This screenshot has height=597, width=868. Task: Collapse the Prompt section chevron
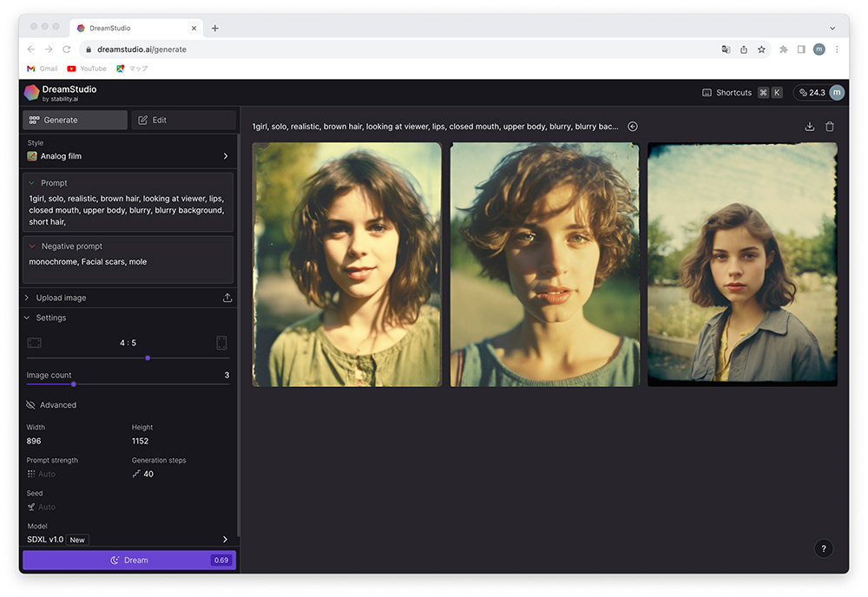[x=31, y=182]
